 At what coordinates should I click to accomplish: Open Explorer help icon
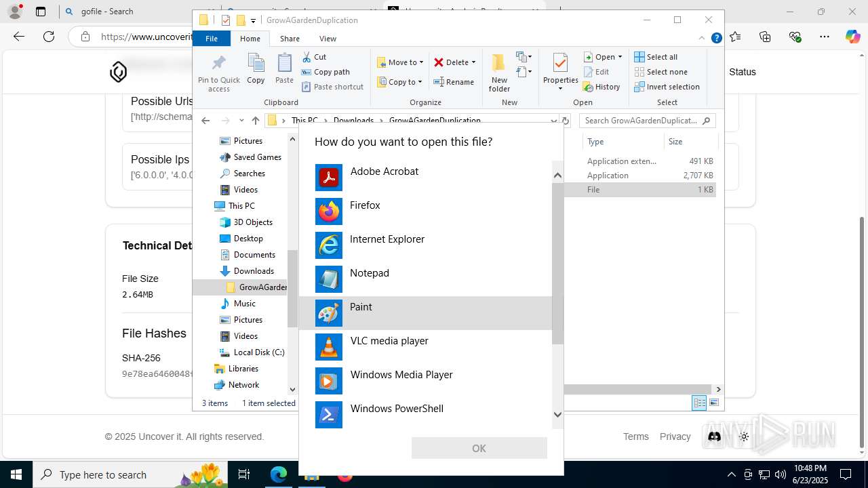point(716,38)
